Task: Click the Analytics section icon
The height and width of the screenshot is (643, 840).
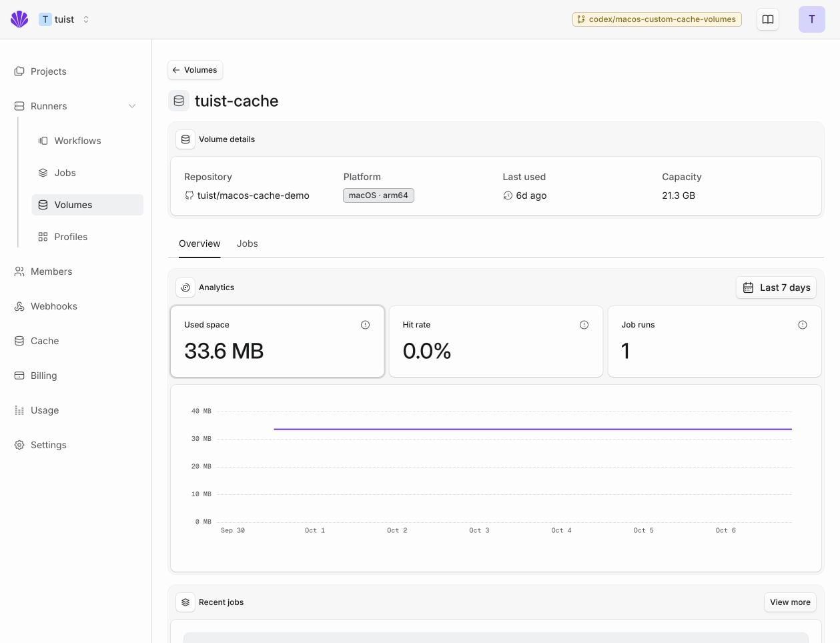Action: (185, 287)
